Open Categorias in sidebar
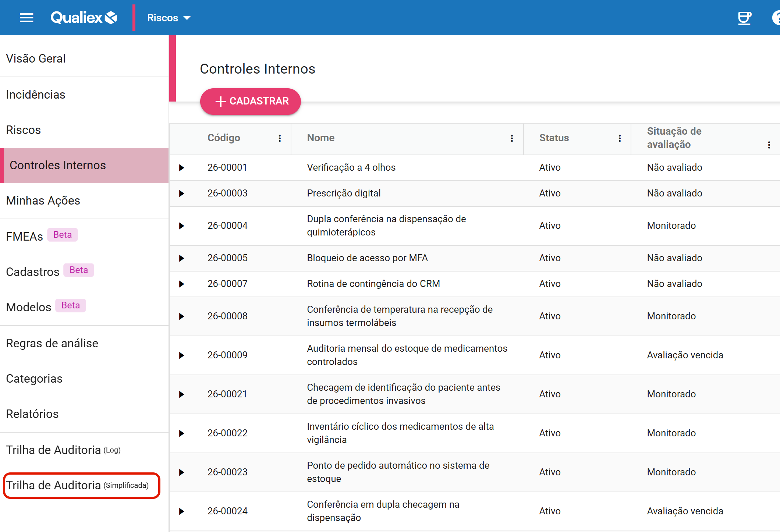Screen dimensions: 780x532 pos(84,379)
